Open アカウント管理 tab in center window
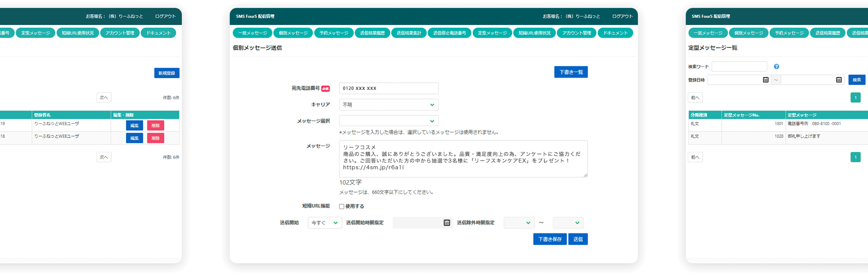 click(x=577, y=33)
